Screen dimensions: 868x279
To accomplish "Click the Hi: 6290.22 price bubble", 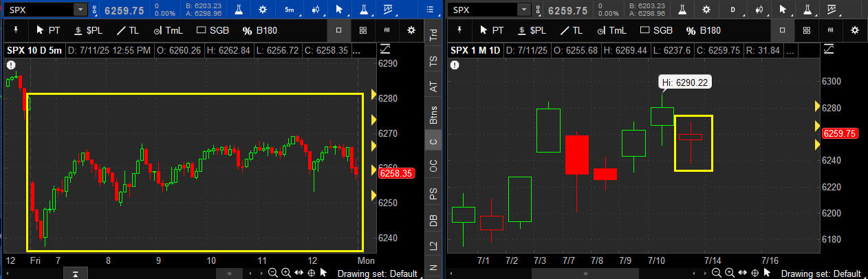I will click(684, 82).
